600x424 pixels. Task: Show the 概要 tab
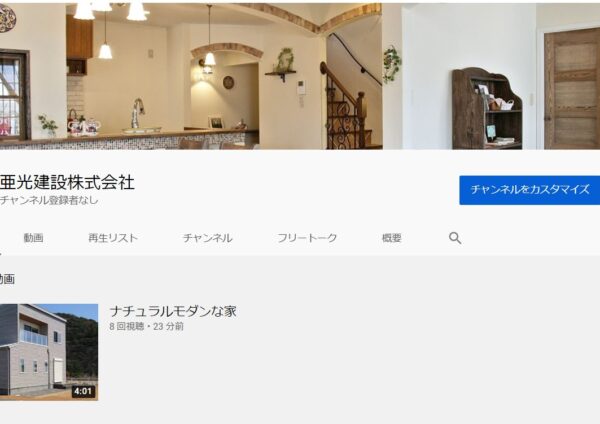[x=391, y=238]
